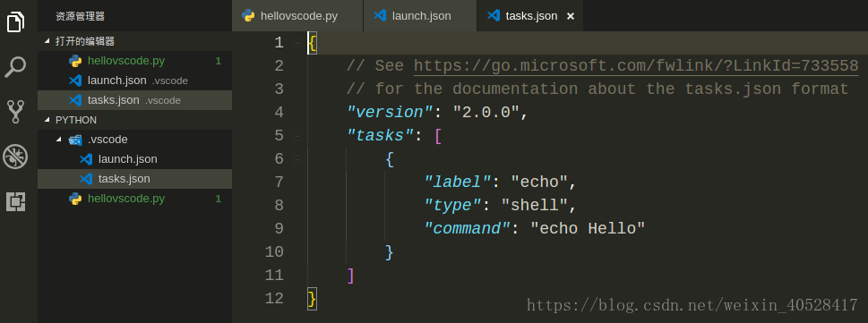868x323 pixels.
Task: Collapse the PYTHON folder section
Action: pyautogui.click(x=47, y=120)
